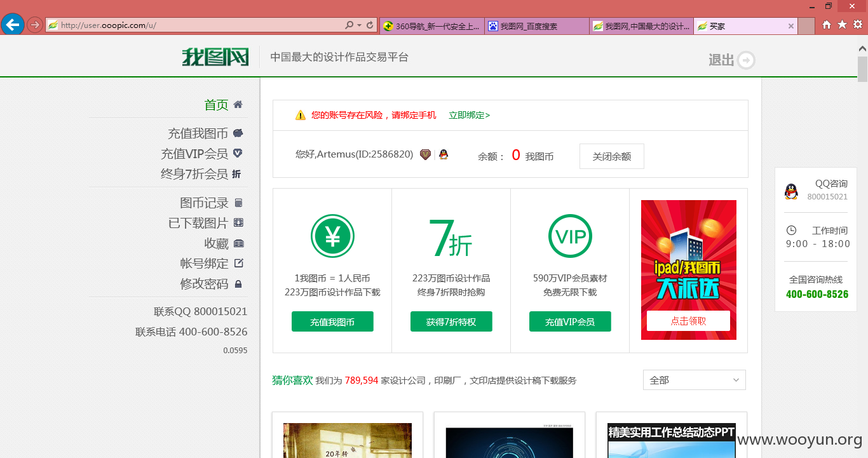Image resolution: width=868 pixels, height=458 pixels.
Task: Open browser settings gear icon
Action: click(858, 25)
